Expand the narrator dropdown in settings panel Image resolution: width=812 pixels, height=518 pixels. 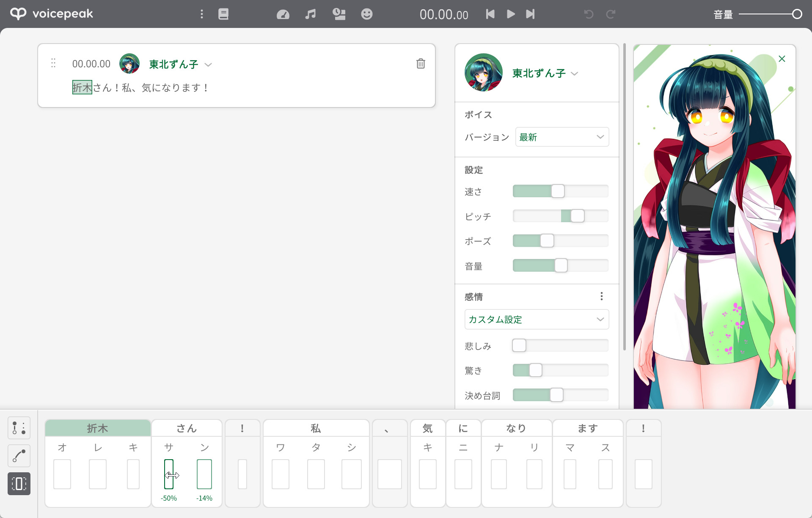tap(574, 74)
